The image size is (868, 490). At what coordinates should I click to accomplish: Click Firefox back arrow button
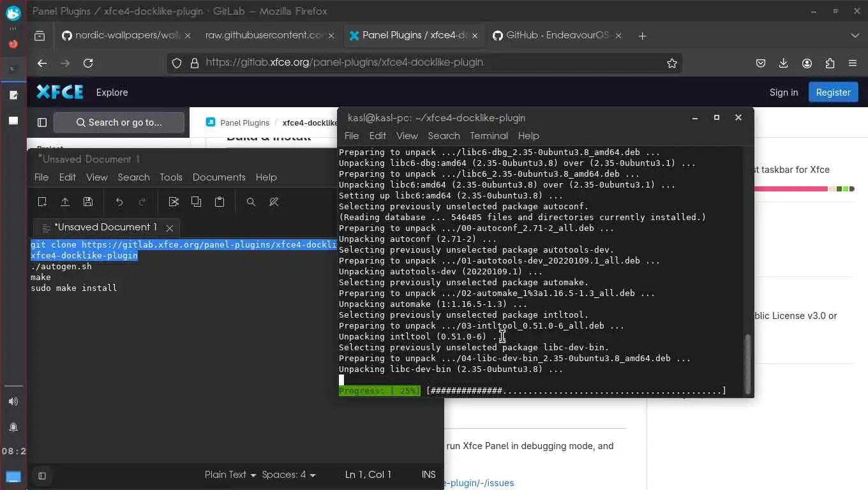pyautogui.click(x=42, y=63)
